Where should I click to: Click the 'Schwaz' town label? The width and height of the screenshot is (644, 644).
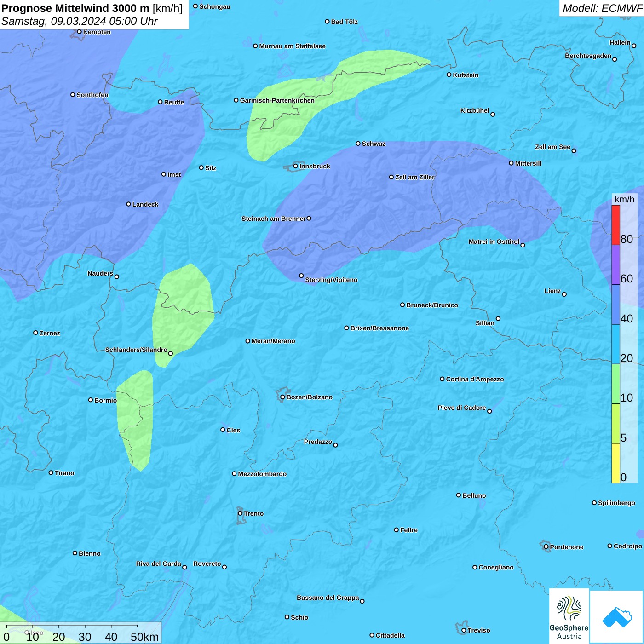[x=374, y=144]
